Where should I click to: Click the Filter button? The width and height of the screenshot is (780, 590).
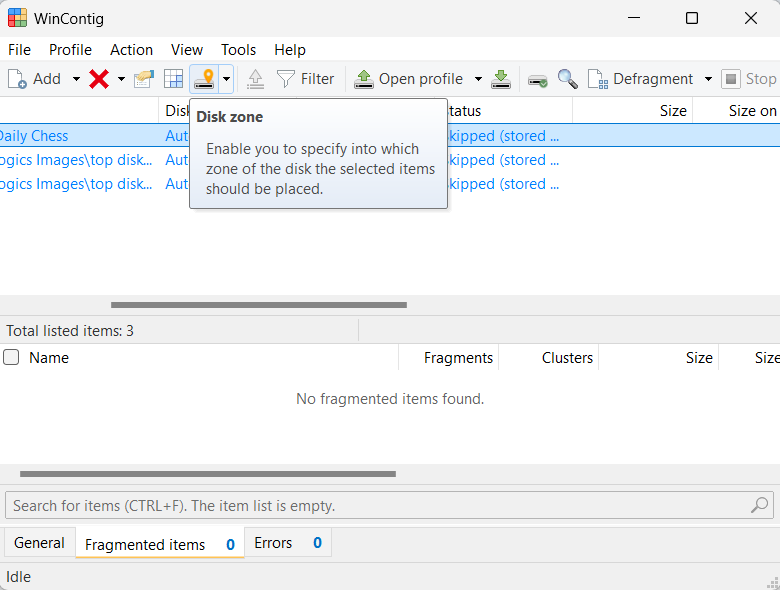coord(306,79)
